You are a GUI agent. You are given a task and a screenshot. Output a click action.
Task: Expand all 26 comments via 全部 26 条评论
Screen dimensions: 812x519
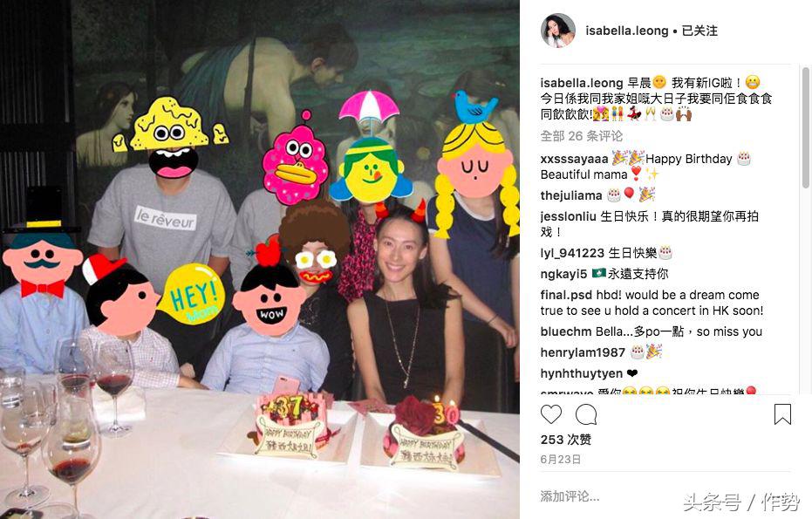581,136
